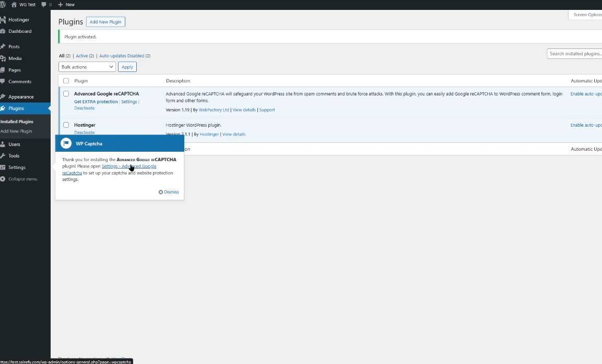
Task: Deactivate the Advanced Google reCAPTCHA plugin
Action: 84,108
